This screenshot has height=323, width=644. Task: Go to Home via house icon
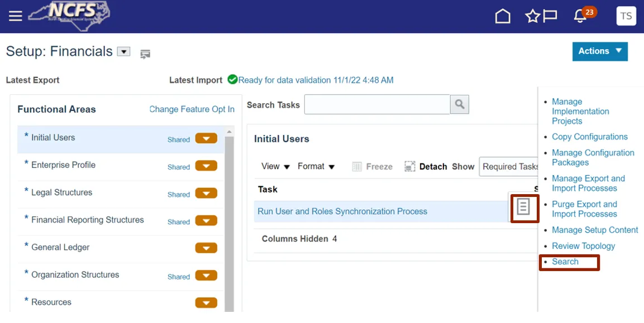click(503, 16)
